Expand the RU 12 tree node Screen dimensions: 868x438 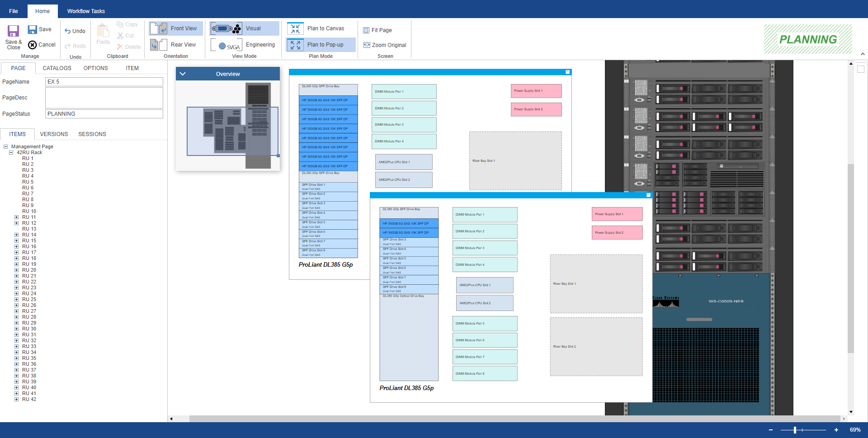coord(17,223)
